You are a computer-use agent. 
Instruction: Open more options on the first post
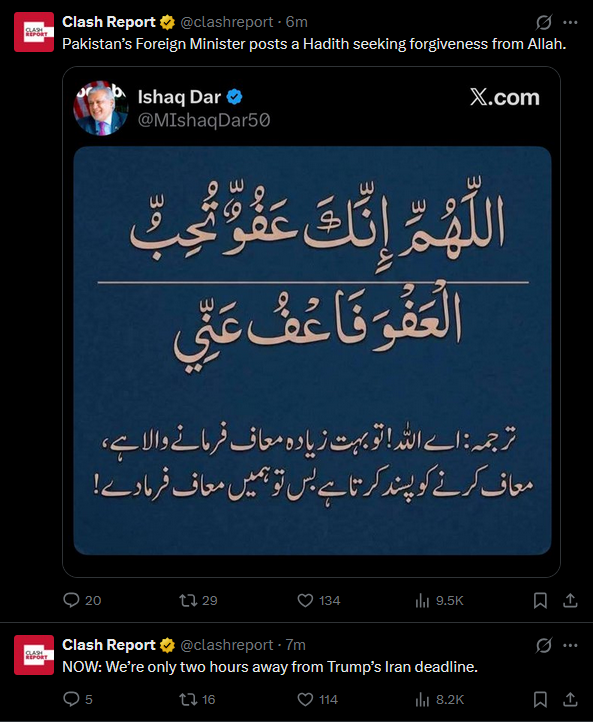(x=570, y=22)
